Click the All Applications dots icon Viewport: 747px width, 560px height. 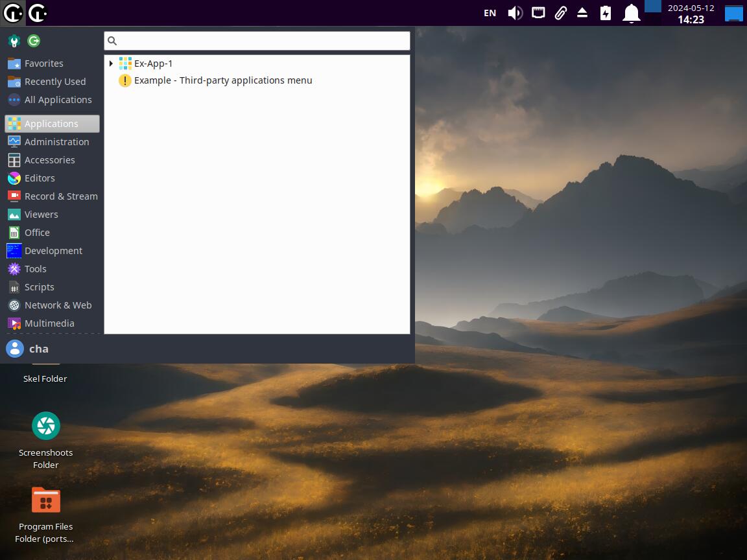(14, 100)
